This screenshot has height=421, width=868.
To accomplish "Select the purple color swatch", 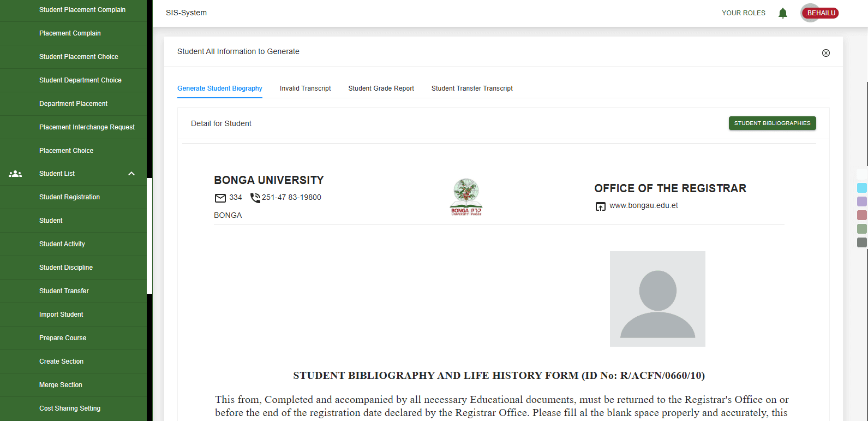I will 862,201.
